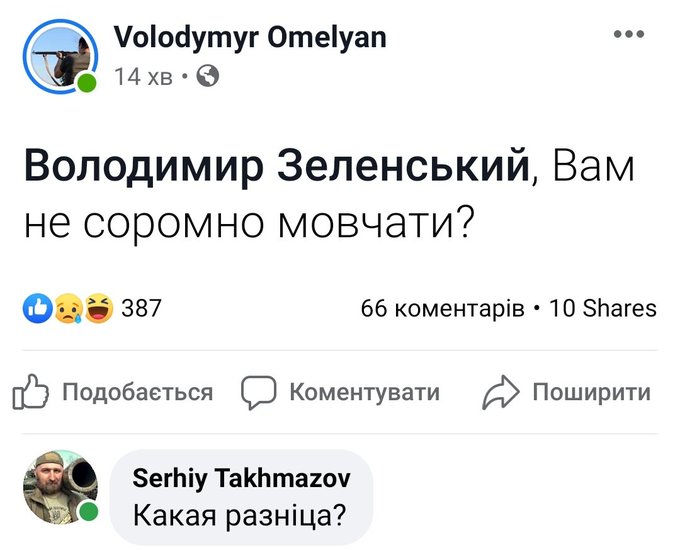The image size is (680, 550).
Task: Click the crying sad reaction emoji
Action: point(67,308)
